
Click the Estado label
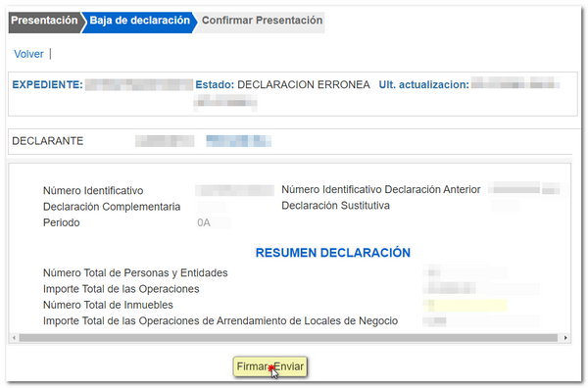click(215, 84)
